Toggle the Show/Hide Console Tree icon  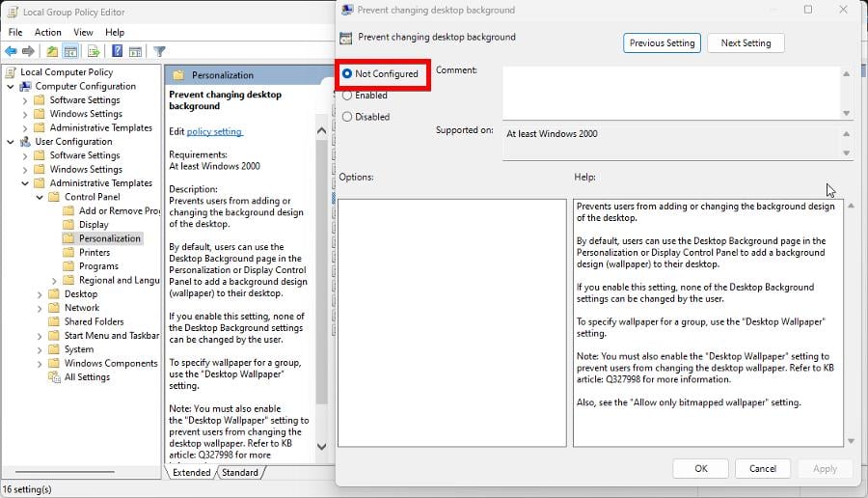[70, 51]
